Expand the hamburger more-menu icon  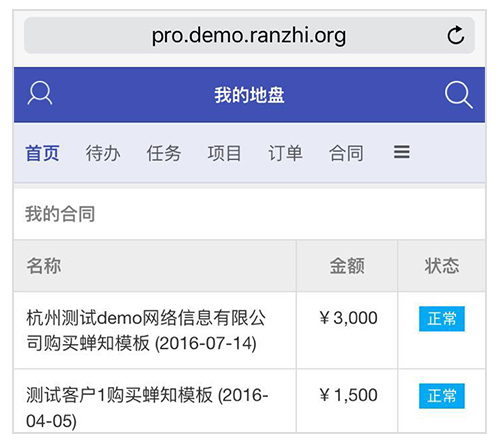402,152
